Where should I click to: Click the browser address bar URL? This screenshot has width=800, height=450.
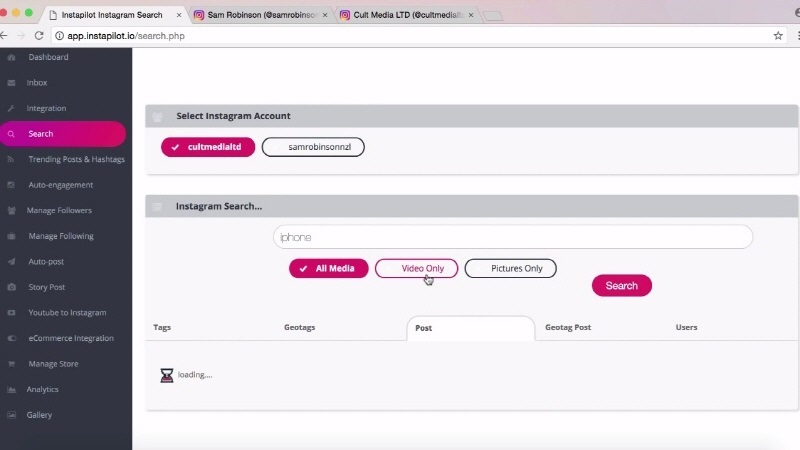tap(126, 36)
